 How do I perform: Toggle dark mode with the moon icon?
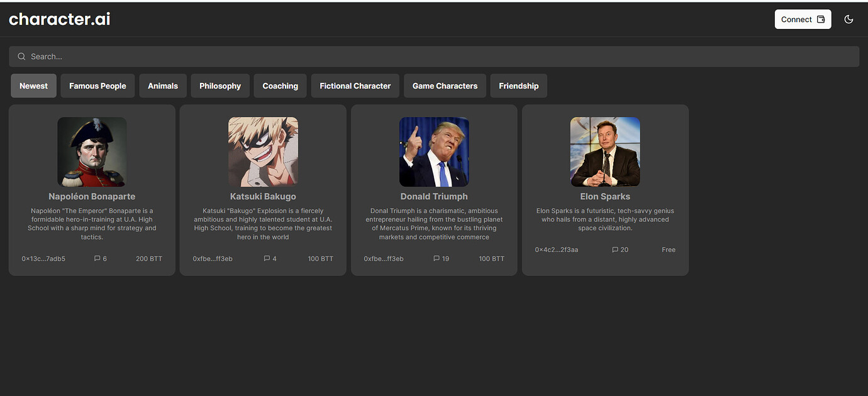coord(849,19)
